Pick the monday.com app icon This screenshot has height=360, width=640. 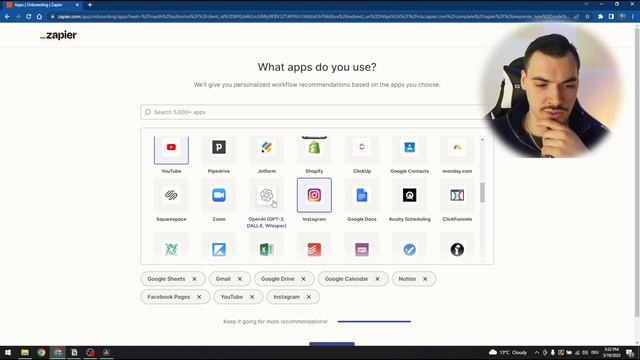[x=457, y=147]
